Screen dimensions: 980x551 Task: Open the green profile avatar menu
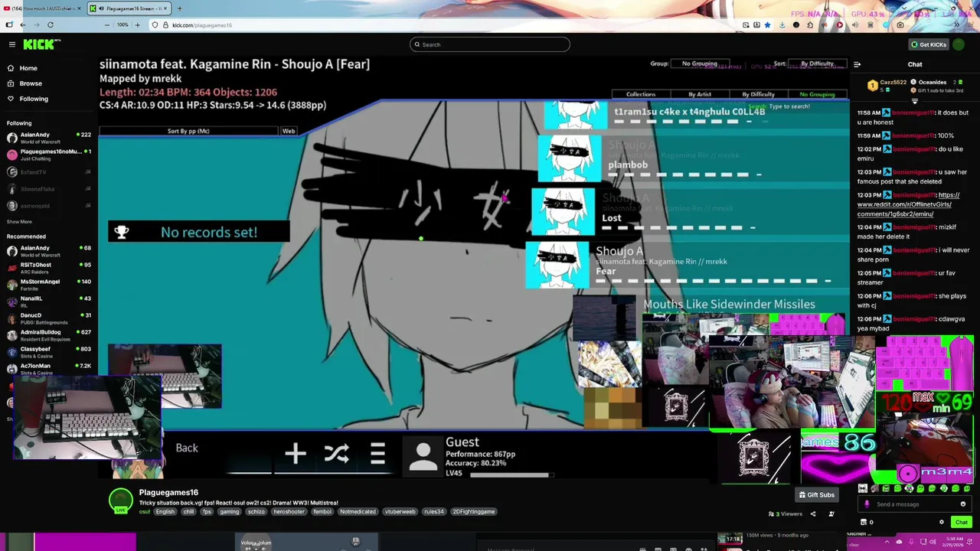coord(959,44)
